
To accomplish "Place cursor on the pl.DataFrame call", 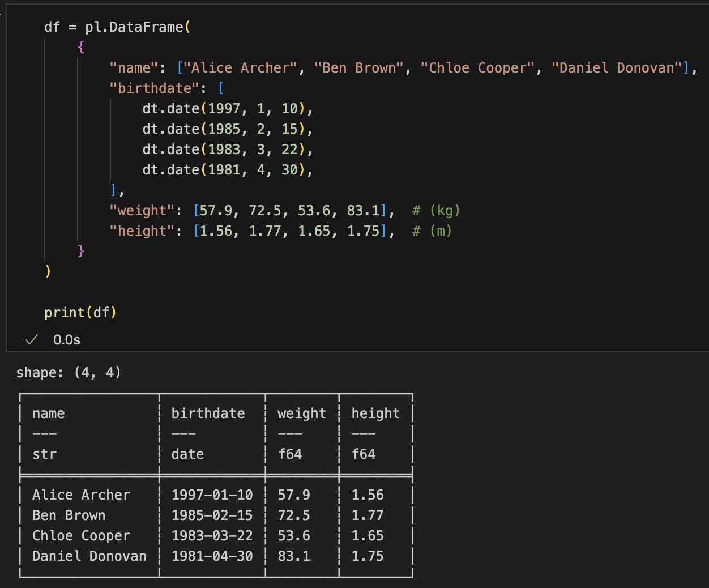I will tap(134, 27).
